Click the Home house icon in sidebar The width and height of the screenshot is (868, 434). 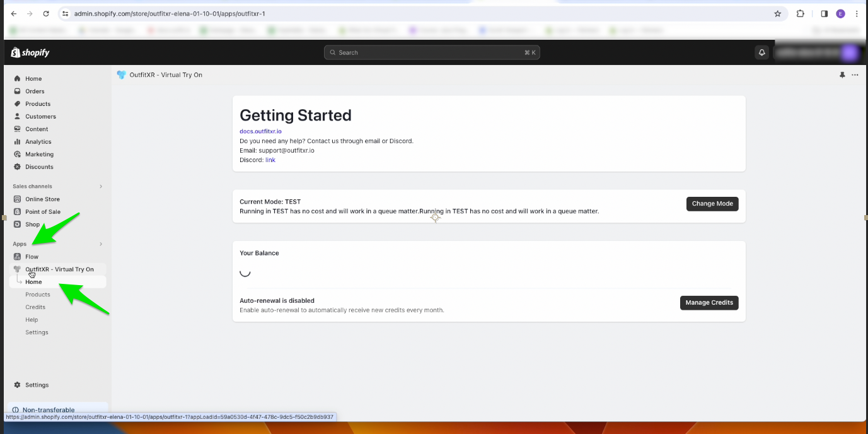(17, 79)
